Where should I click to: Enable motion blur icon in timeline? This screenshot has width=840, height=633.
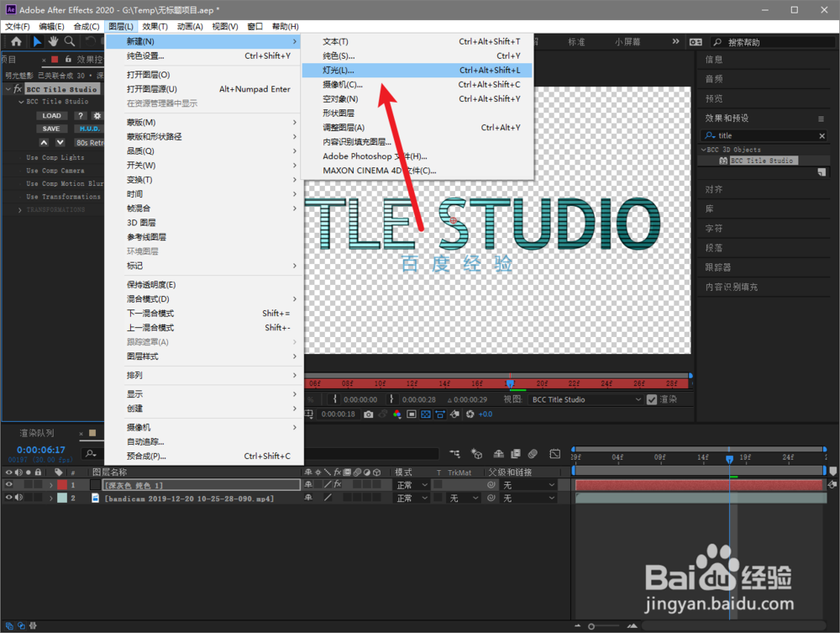tap(533, 454)
